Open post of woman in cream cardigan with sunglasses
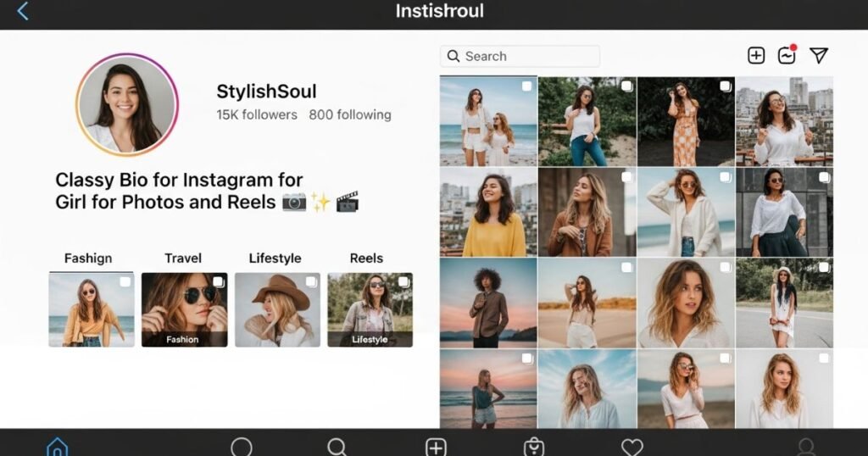The height and width of the screenshot is (456, 868). [x=686, y=212]
